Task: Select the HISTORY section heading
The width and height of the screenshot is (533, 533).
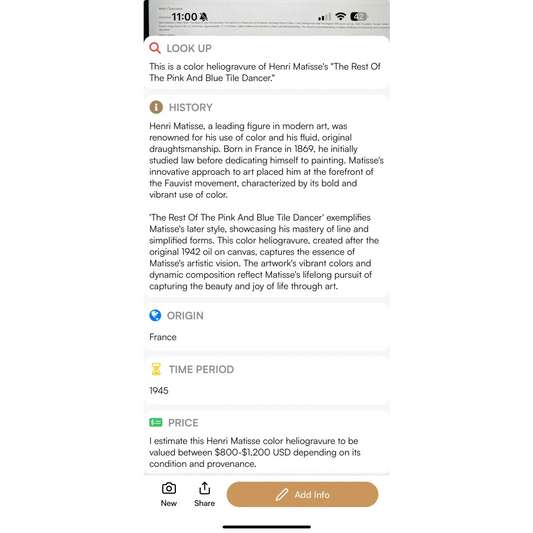Action: [x=191, y=107]
